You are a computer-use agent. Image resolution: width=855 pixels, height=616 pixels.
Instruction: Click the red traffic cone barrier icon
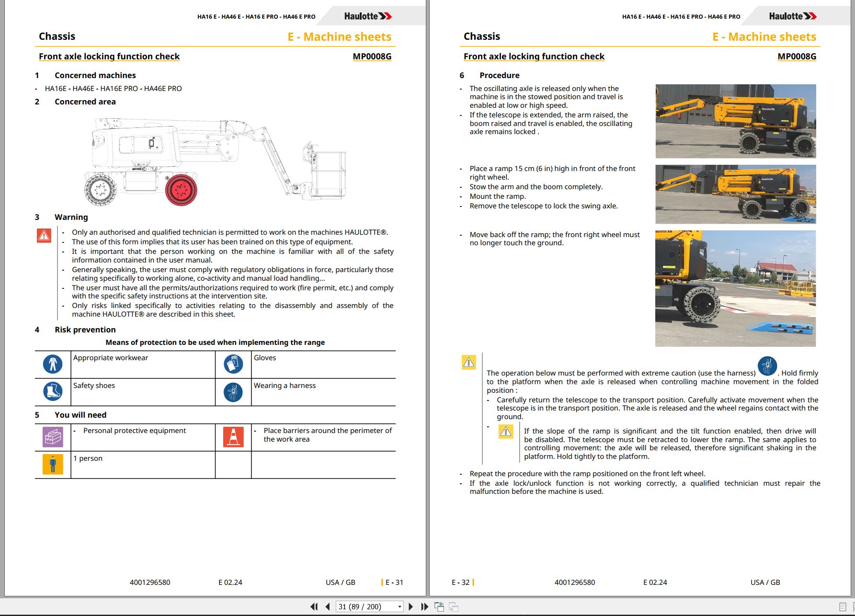click(233, 437)
